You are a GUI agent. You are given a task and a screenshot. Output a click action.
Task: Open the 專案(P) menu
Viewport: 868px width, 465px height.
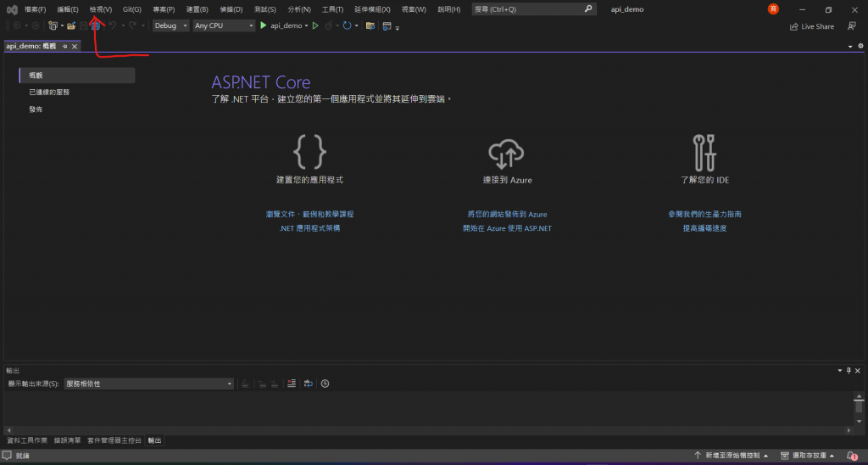click(x=164, y=9)
